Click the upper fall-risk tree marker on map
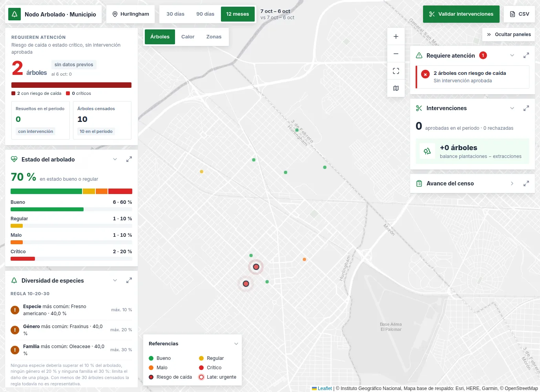This screenshot has height=392, width=540. click(256, 267)
